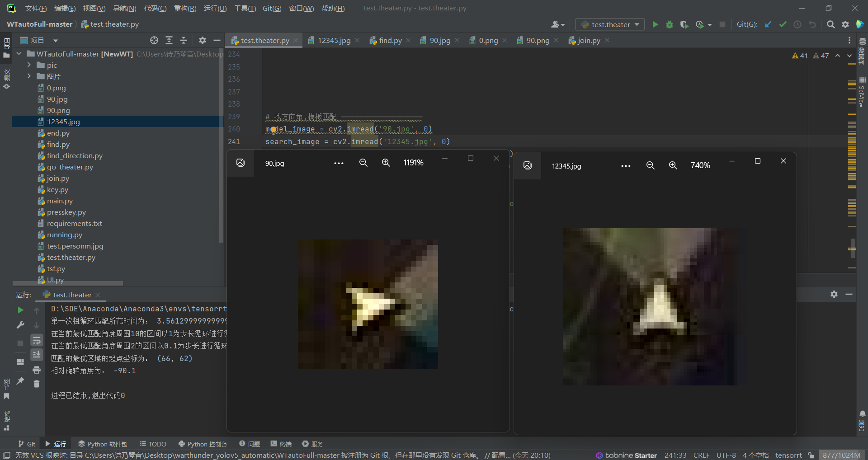Open the Git(G) menu

(272, 8)
